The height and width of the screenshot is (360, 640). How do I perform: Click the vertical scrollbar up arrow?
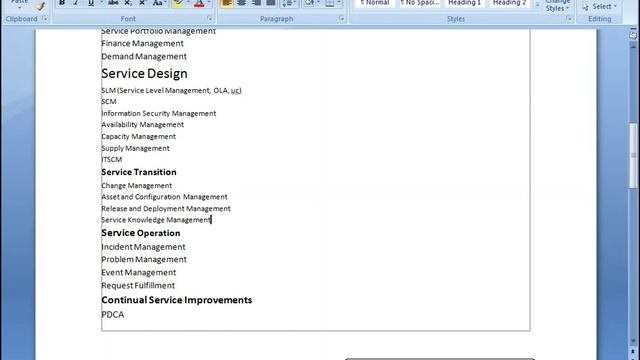(x=633, y=47)
